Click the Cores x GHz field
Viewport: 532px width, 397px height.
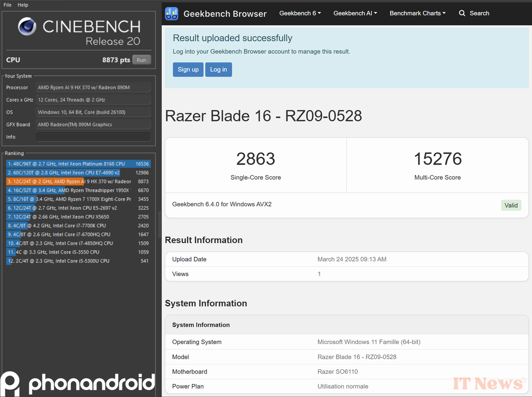coord(93,100)
